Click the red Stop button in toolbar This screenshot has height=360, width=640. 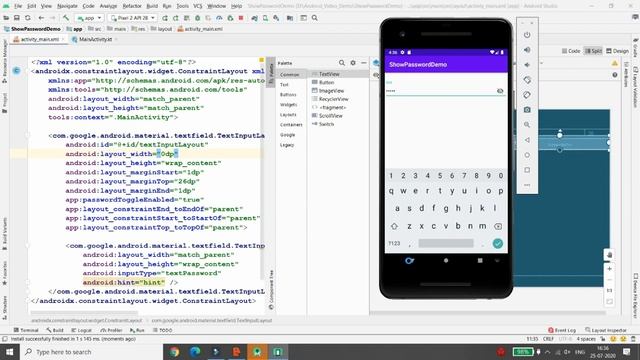[241, 18]
